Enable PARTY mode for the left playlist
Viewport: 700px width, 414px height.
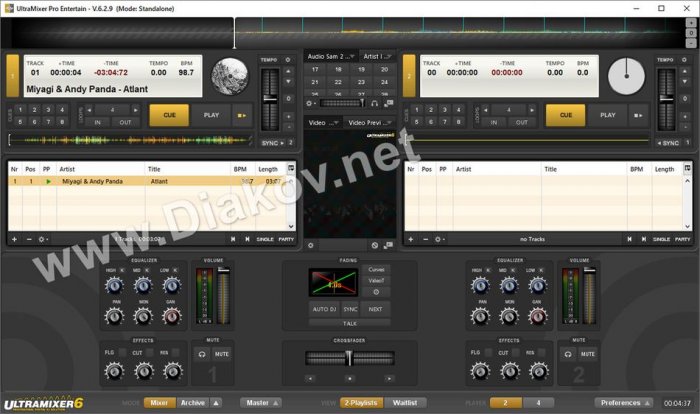pos(286,240)
